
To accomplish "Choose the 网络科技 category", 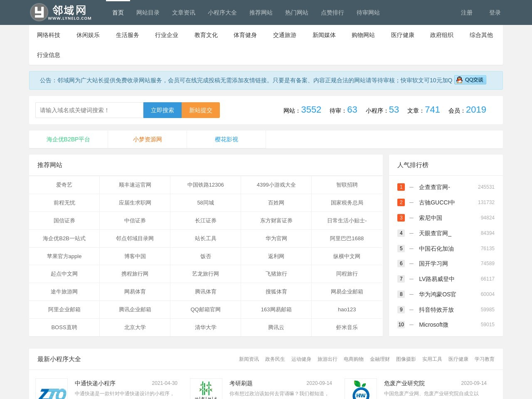I will coord(49,35).
